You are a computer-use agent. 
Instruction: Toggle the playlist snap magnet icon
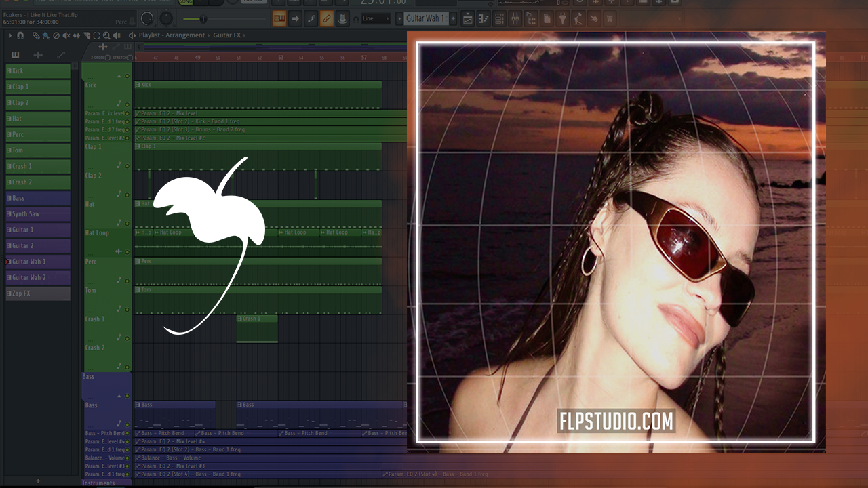[20, 35]
